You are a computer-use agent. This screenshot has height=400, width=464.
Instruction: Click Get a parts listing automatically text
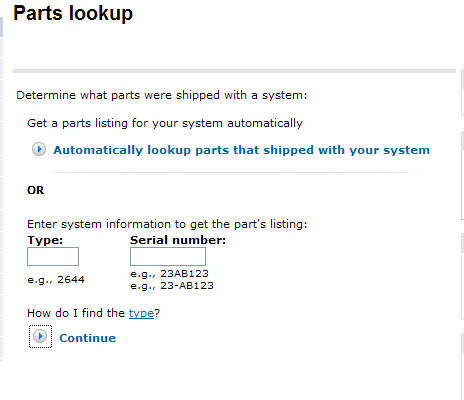click(x=165, y=123)
